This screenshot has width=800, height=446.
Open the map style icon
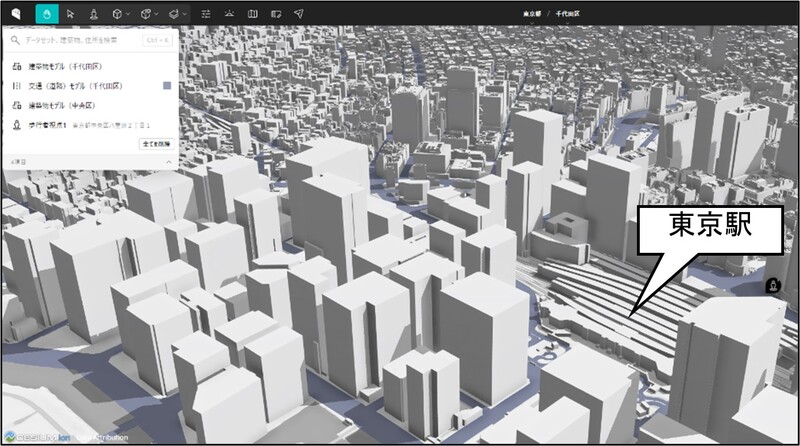(x=252, y=14)
